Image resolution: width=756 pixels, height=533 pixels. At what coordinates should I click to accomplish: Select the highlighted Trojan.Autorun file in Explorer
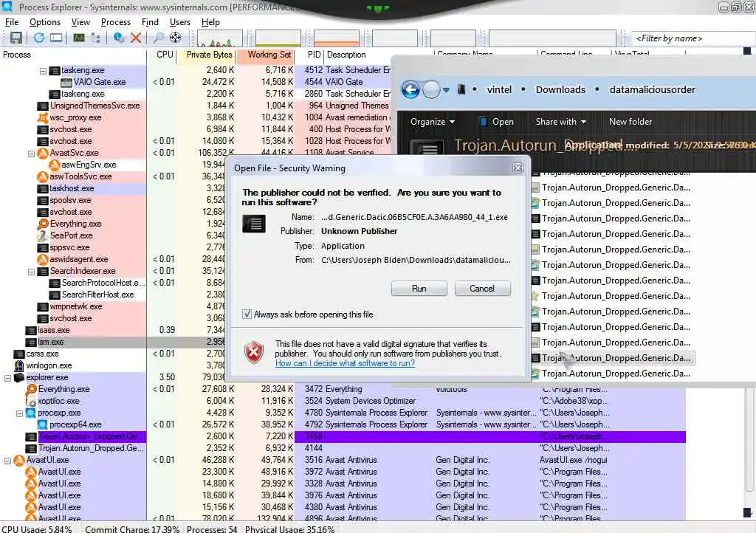[612, 358]
